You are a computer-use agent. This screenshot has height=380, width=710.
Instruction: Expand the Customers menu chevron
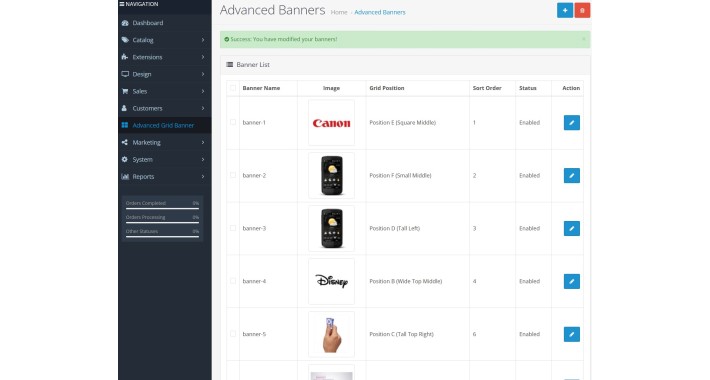tap(203, 108)
